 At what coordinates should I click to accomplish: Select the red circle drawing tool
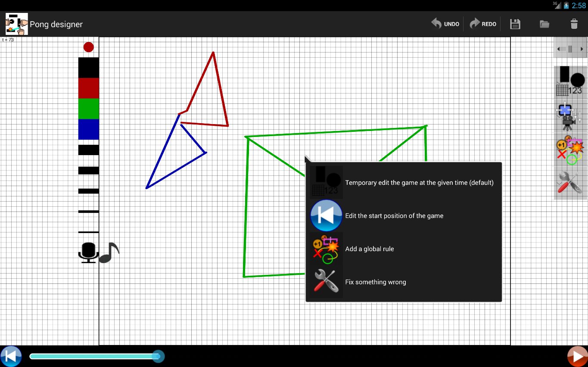click(88, 47)
